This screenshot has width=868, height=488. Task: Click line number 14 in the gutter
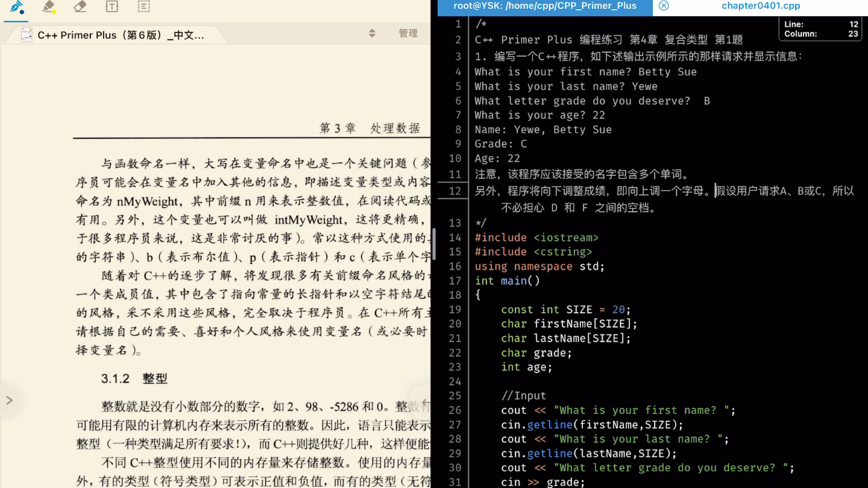tap(455, 237)
